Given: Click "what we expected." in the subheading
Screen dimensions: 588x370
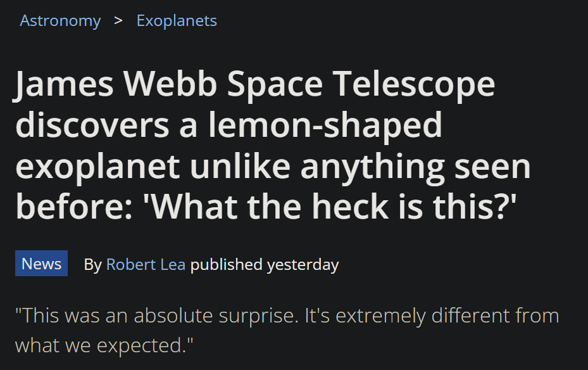Looking at the screenshot, I should [103, 345].
